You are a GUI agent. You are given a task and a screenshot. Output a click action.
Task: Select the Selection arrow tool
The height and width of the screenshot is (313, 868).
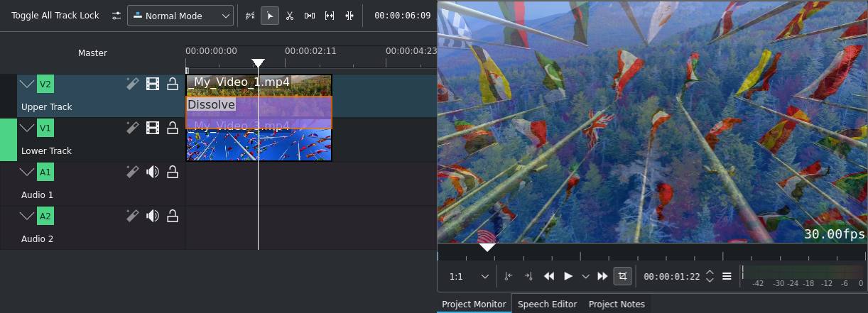[270, 16]
